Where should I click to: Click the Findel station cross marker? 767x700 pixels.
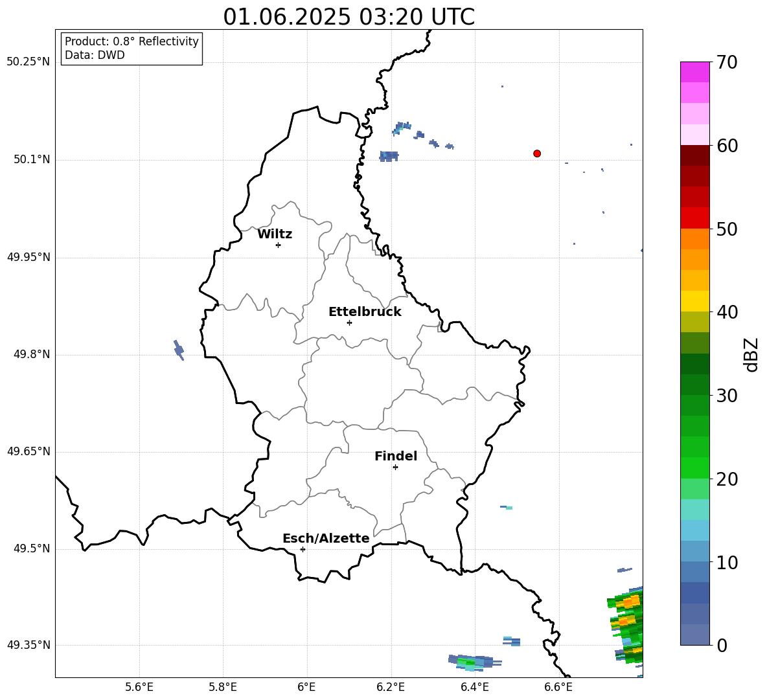point(395,468)
